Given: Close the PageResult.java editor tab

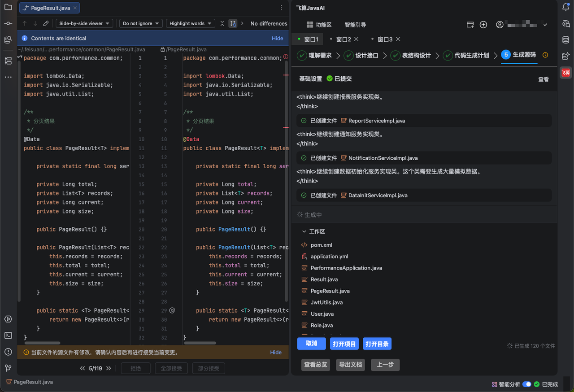Looking at the screenshot, I should [x=75, y=8].
